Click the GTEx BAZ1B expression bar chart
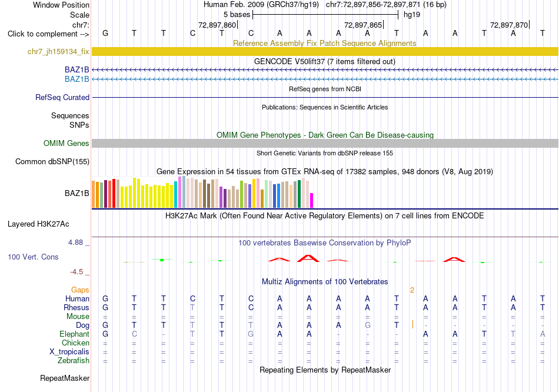The height and width of the screenshot is (392, 559). (202, 192)
